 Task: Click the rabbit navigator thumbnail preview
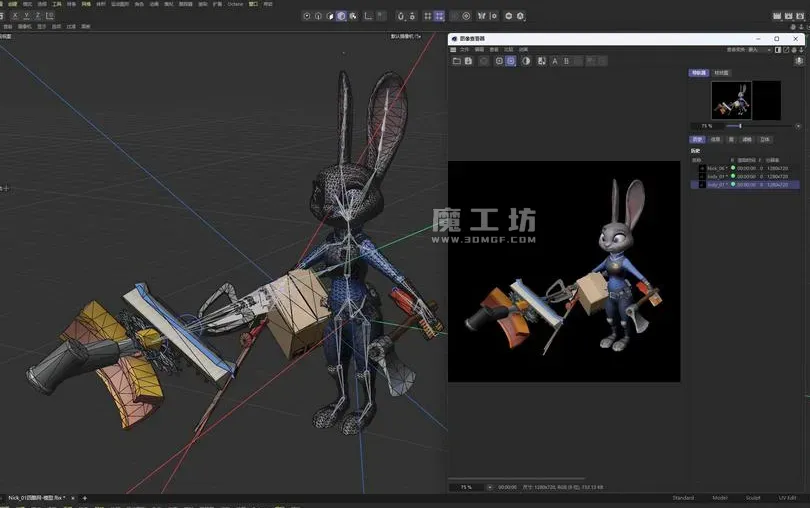(732, 100)
